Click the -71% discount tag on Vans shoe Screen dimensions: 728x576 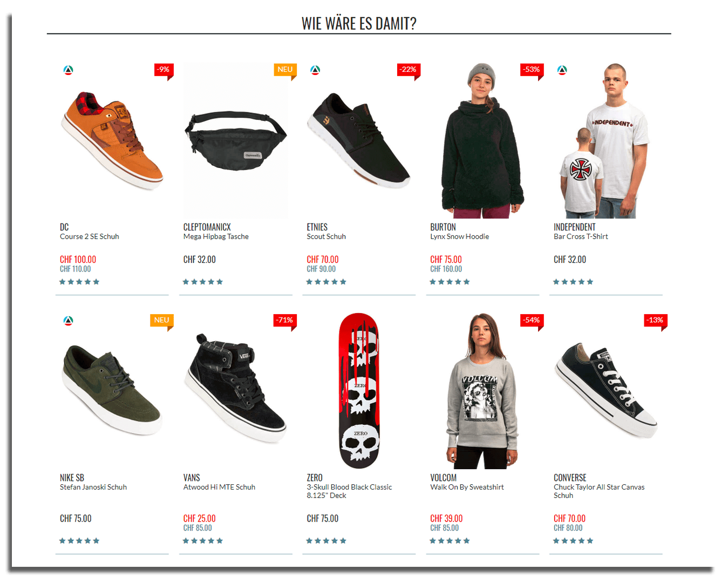[285, 321]
